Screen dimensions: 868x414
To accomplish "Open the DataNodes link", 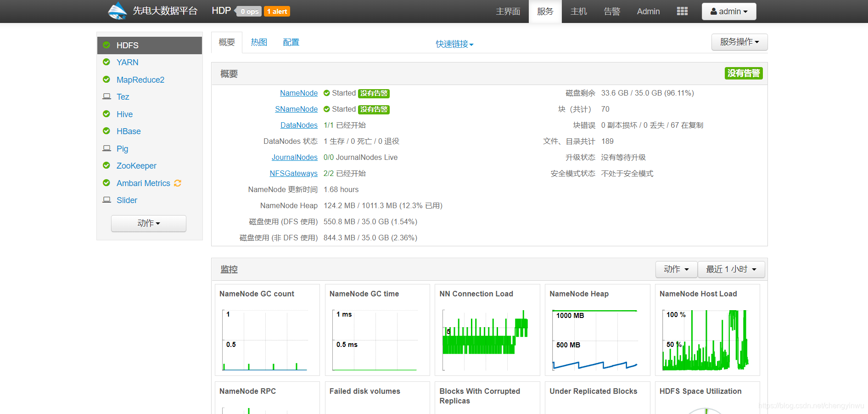I will coord(299,125).
